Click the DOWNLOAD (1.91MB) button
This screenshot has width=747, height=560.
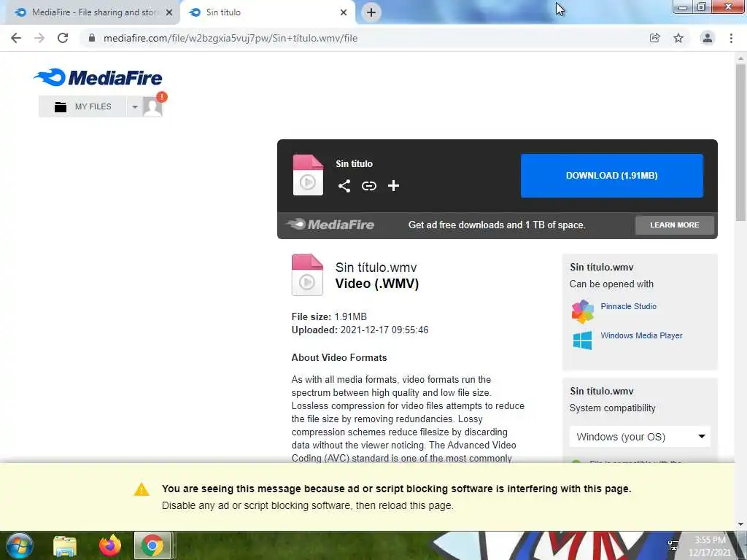[x=612, y=176]
